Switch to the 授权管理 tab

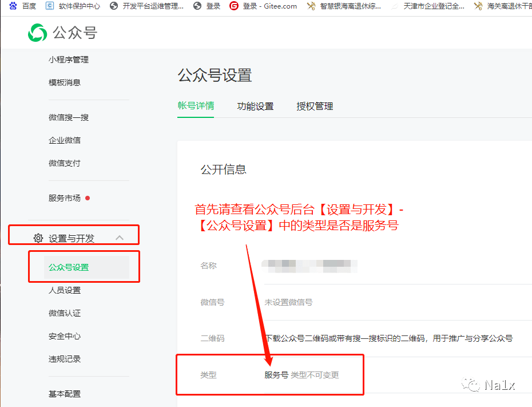(x=315, y=106)
